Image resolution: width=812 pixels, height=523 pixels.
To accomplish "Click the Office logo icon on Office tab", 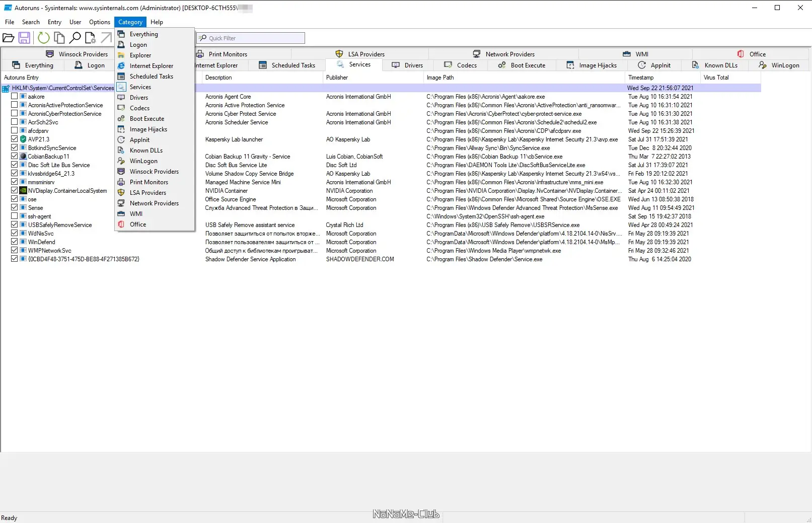I will 741,54.
